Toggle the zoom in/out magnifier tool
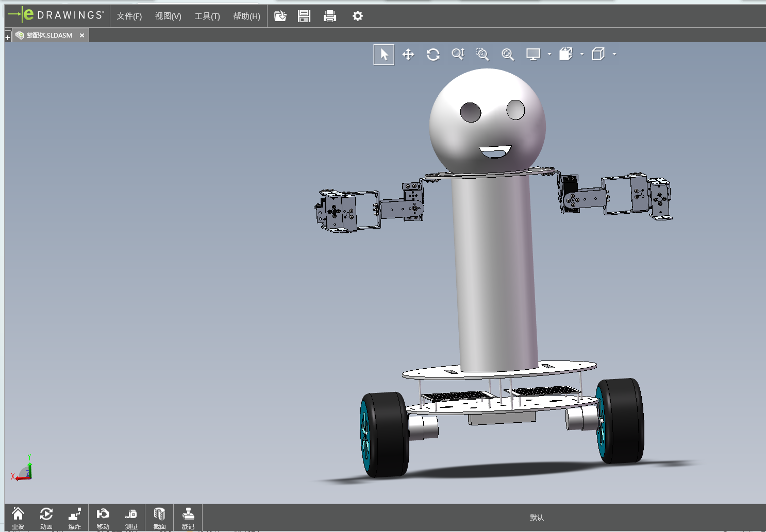The height and width of the screenshot is (532, 766). 458,55
